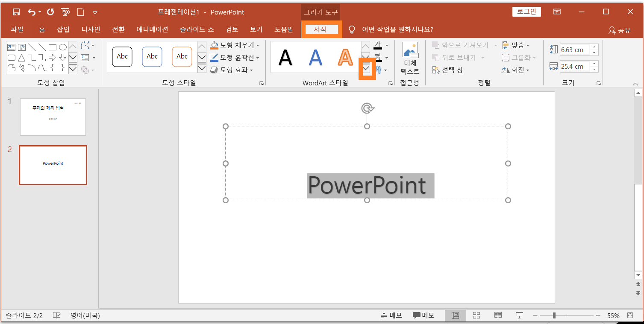Apply blue WordArt style A
644x324 pixels.
click(x=315, y=57)
